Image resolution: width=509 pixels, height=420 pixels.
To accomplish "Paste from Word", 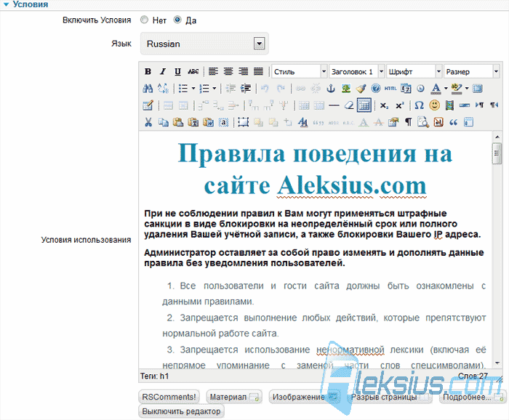I will point(209,122).
